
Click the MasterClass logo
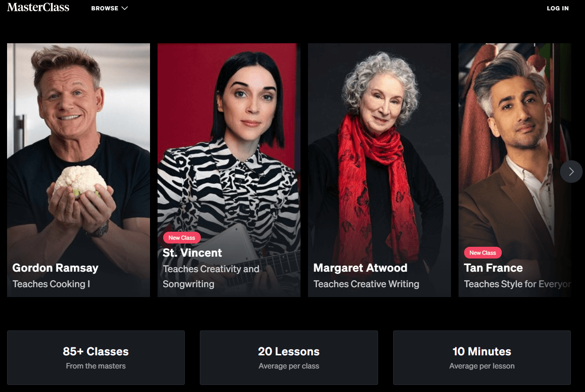pyautogui.click(x=38, y=8)
